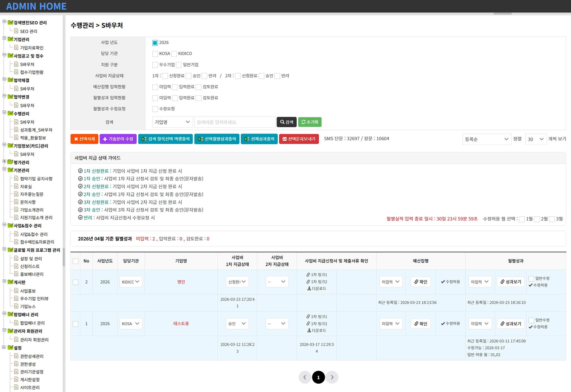Click the black search (검색) magnifier button

pyautogui.click(x=286, y=122)
